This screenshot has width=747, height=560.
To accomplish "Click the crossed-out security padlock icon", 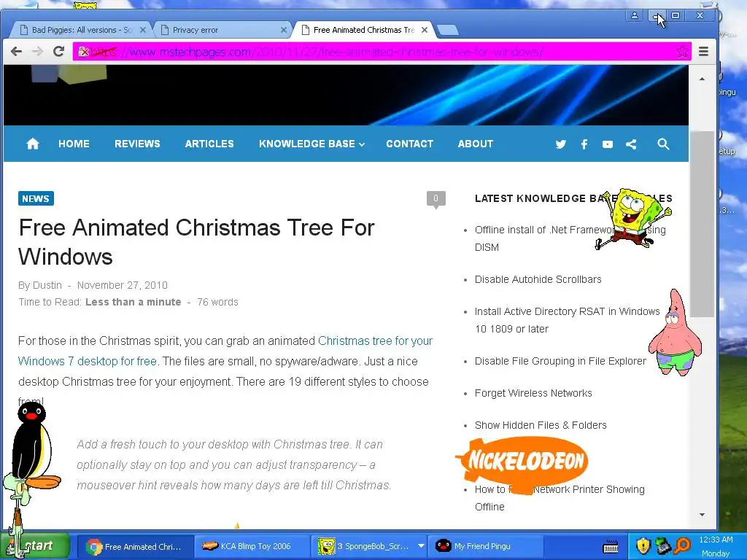I will pos(83,52).
